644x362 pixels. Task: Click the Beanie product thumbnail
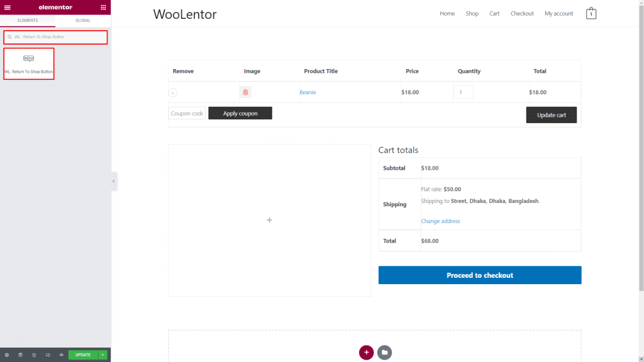(x=245, y=92)
